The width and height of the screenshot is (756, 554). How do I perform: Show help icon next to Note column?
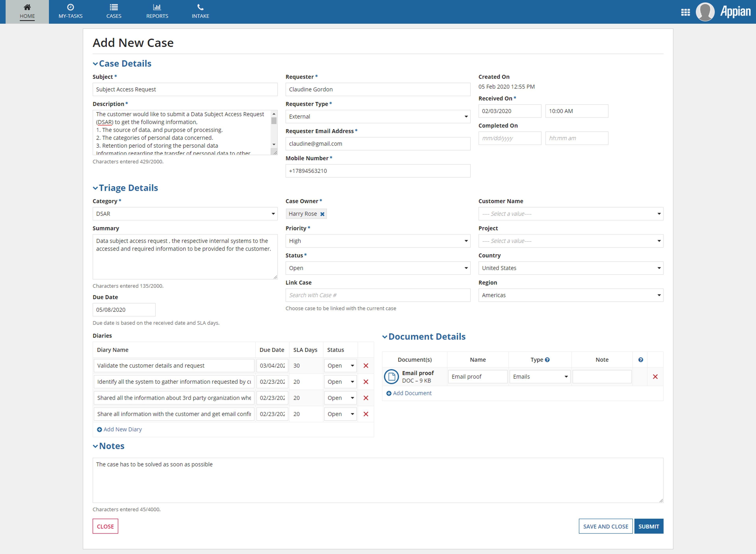(641, 359)
